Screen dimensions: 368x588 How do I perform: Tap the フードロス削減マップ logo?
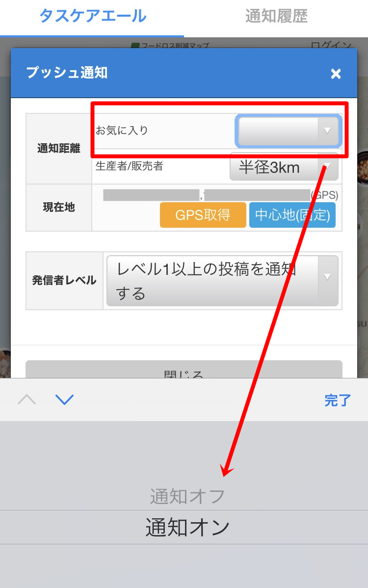[170, 45]
